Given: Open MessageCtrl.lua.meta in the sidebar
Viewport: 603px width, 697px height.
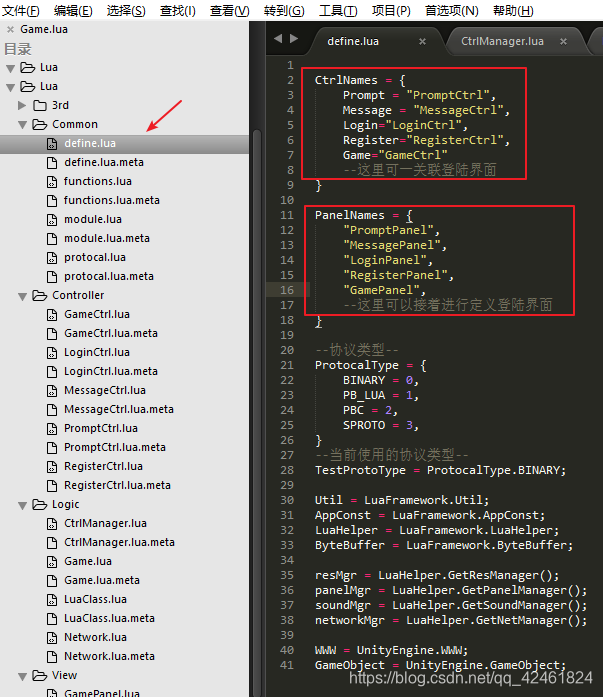Looking at the screenshot, I should pyautogui.click(x=119, y=409).
